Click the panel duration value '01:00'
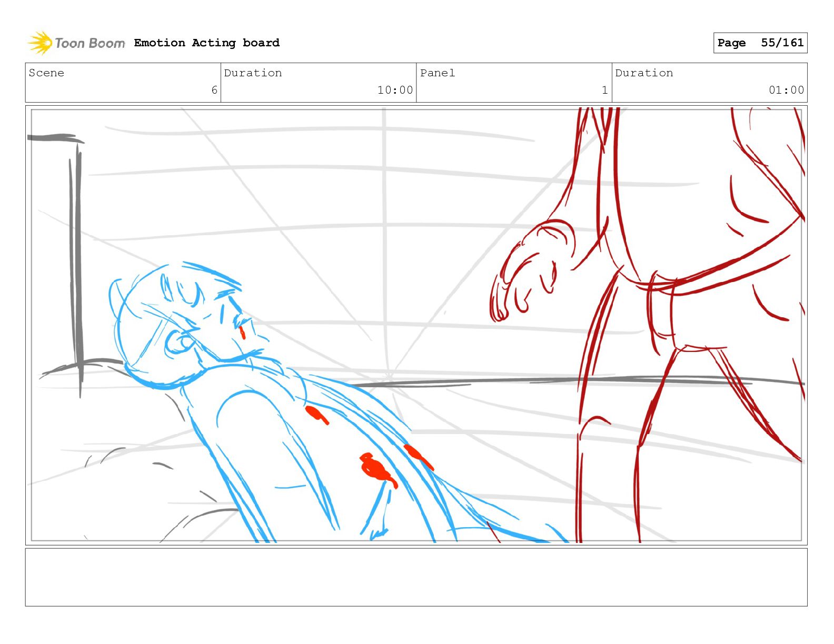Screen dimensions: 834x644 tap(786, 90)
